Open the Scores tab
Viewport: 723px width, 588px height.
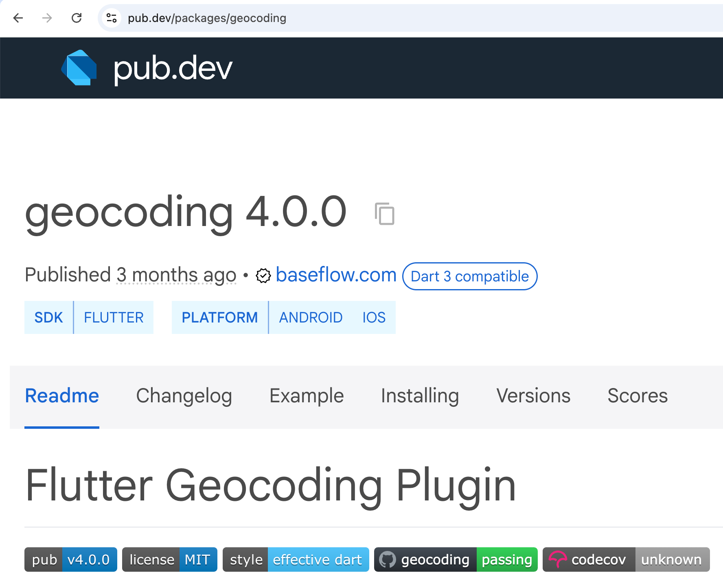(x=638, y=396)
